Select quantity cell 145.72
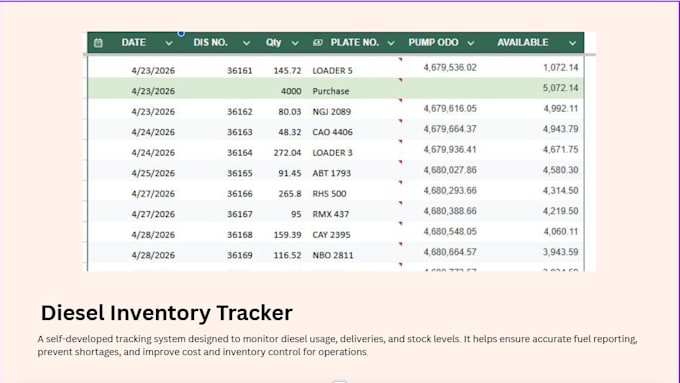The image size is (680, 383). coord(288,70)
